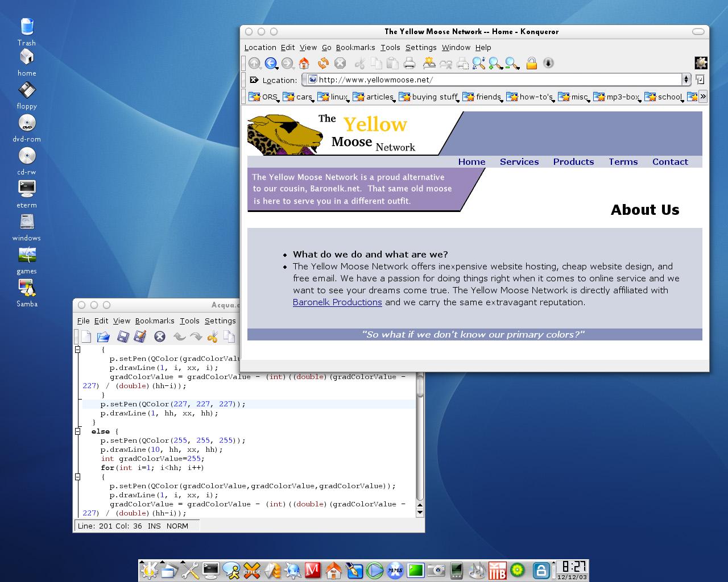Open Konqueror's Window menu

456,48
